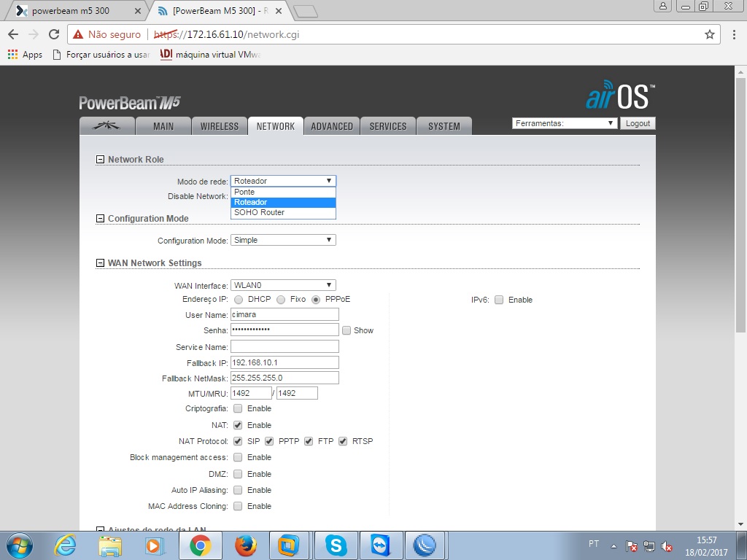Click the User Name field

(x=285, y=314)
